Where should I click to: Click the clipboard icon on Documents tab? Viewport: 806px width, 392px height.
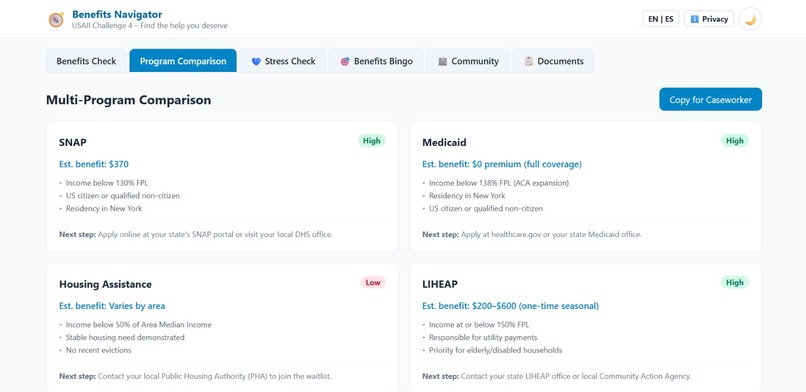528,61
